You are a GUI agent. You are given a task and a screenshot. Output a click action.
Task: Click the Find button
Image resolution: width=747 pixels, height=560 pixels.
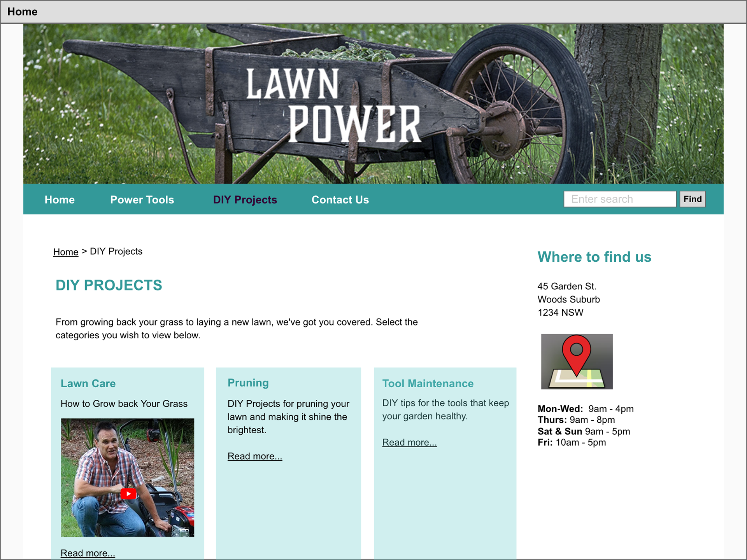tap(693, 199)
